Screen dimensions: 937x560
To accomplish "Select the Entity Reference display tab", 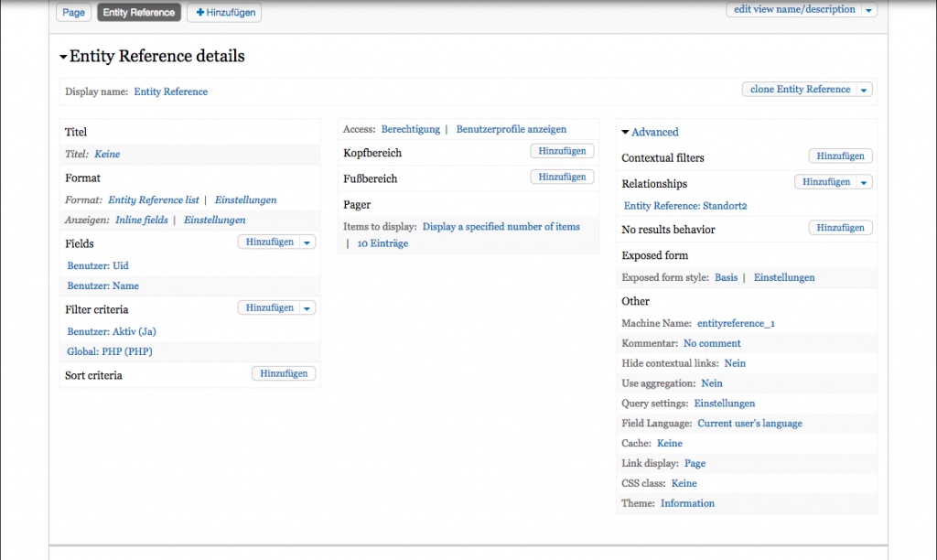I will click(138, 13).
